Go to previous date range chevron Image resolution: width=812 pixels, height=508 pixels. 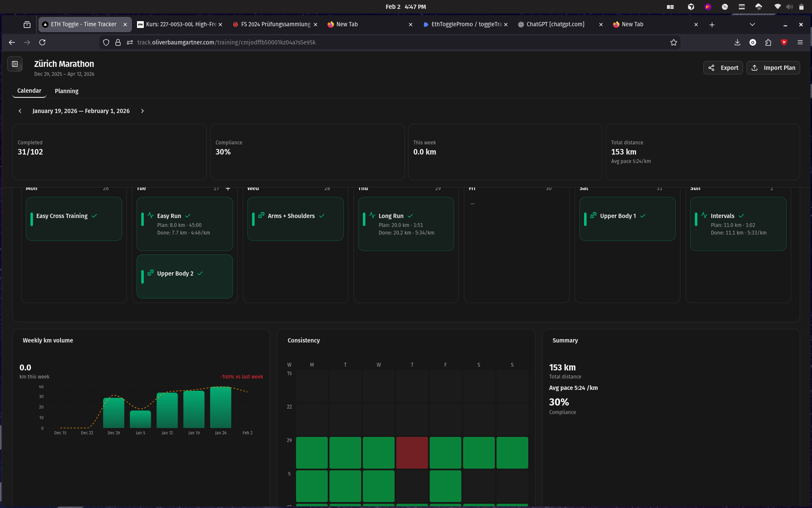tap(20, 111)
